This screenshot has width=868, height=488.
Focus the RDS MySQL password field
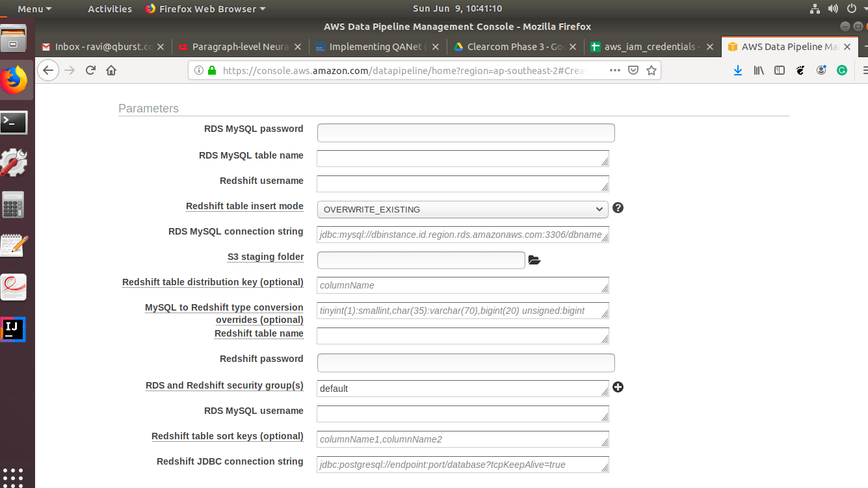466,133
